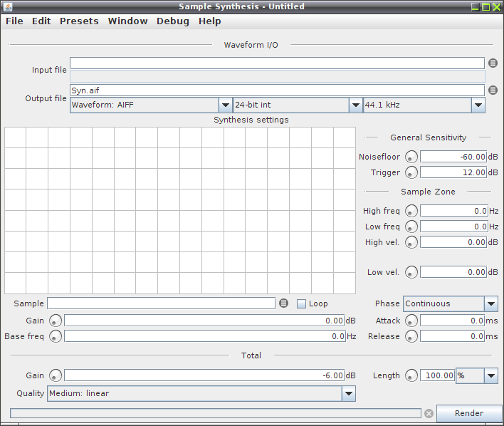Screen dimensions: 504x426
Task: Click the Base freq knob
Action: coord(56,336)
